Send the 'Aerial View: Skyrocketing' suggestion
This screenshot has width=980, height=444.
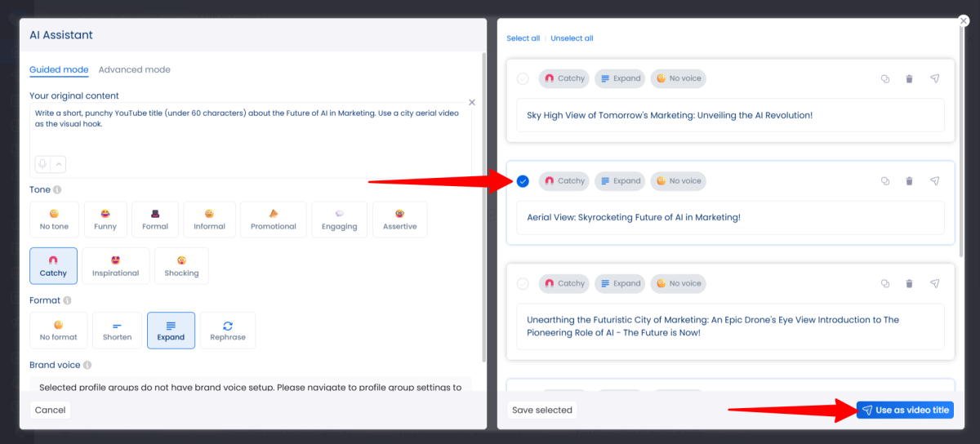[935, 181]
